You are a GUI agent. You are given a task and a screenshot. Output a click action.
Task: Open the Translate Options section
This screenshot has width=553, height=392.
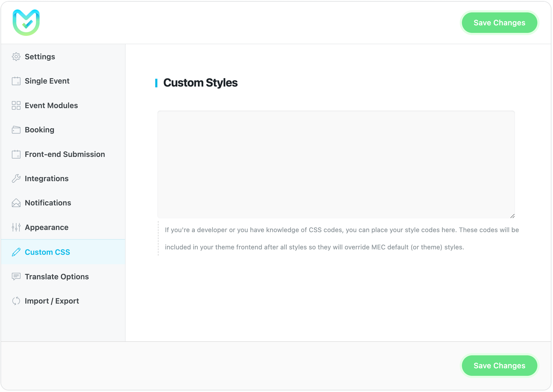coord(57,277)
